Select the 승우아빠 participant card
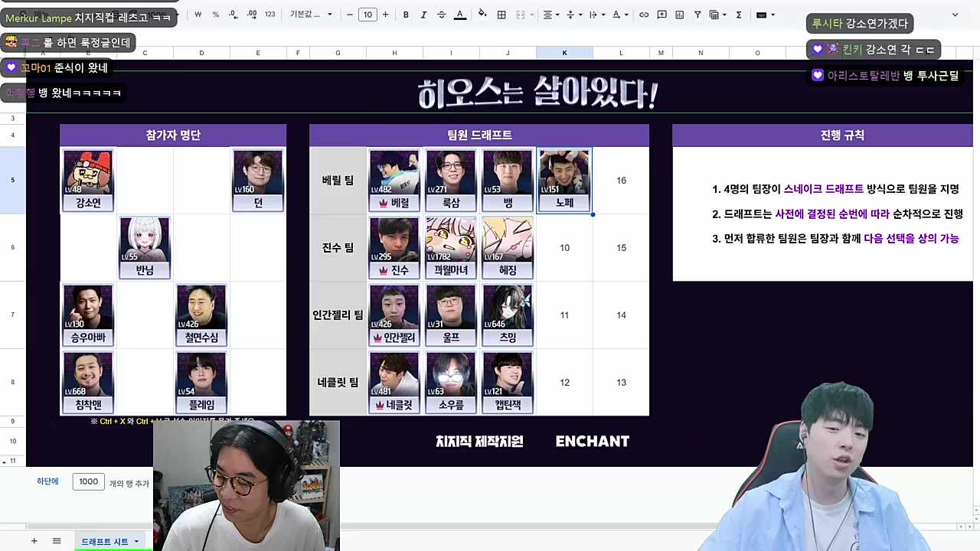The width and height of the screenshot is (980, 551). tap(89, 315)
